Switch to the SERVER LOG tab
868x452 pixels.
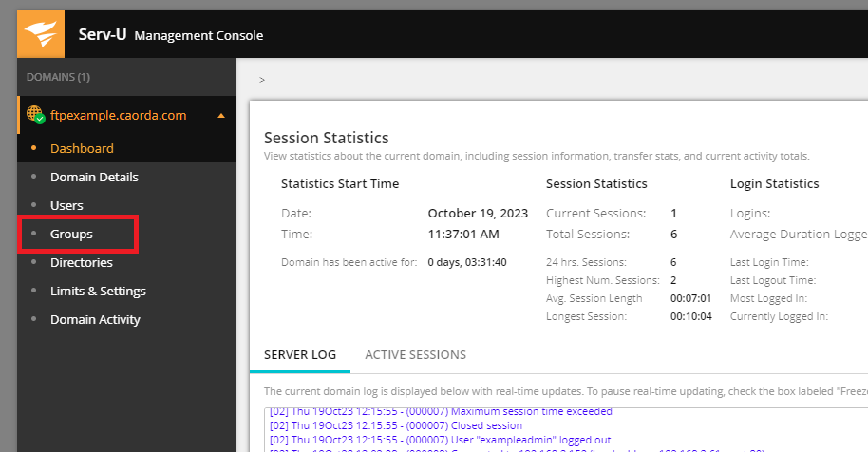click(x=300, y=354)
